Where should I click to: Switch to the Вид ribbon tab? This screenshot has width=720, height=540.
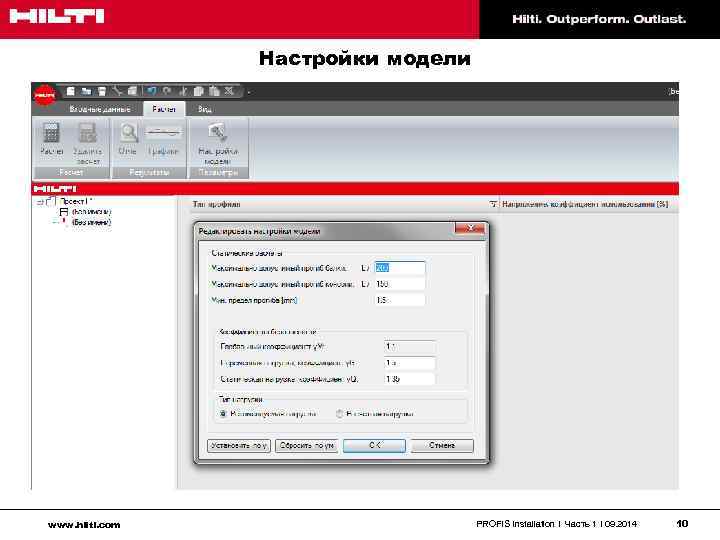205,109
